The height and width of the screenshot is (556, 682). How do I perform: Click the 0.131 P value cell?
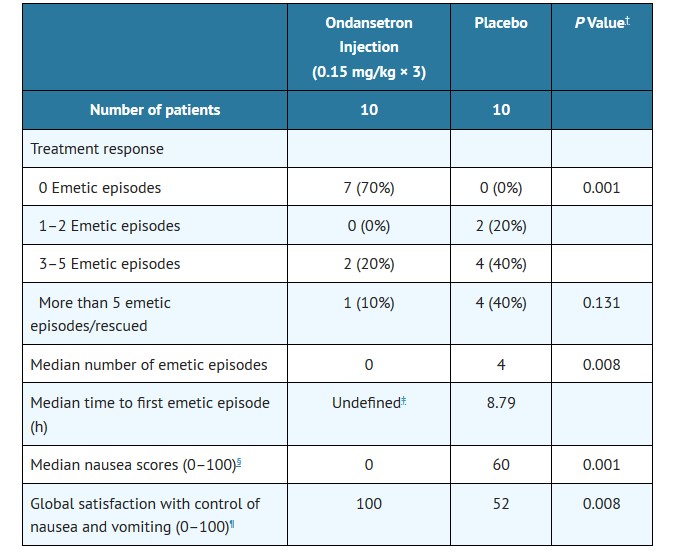click(x=601, y=302)
